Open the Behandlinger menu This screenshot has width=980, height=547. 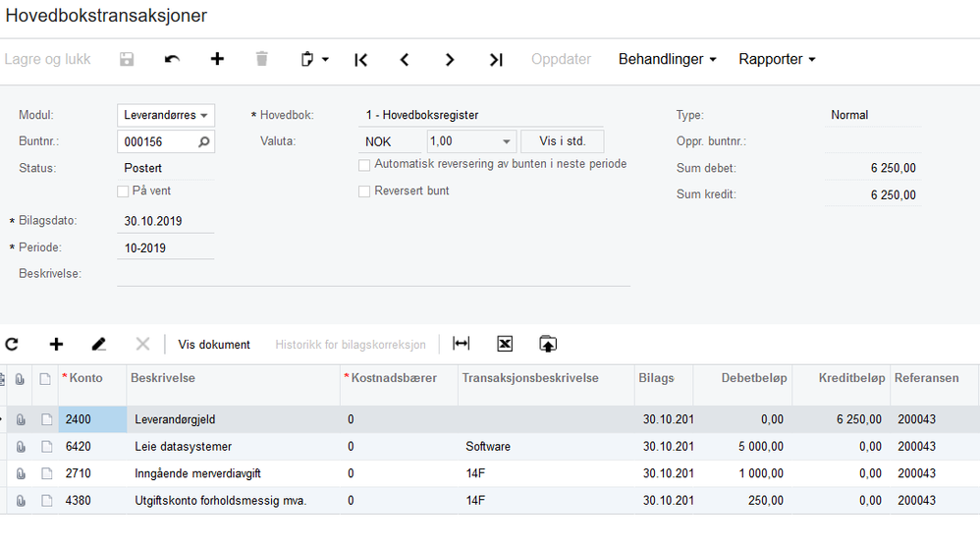tap(667, 60)
